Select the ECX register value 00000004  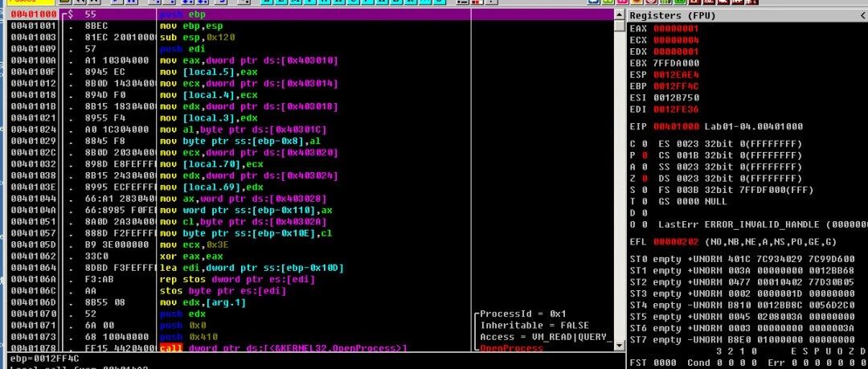675,40
